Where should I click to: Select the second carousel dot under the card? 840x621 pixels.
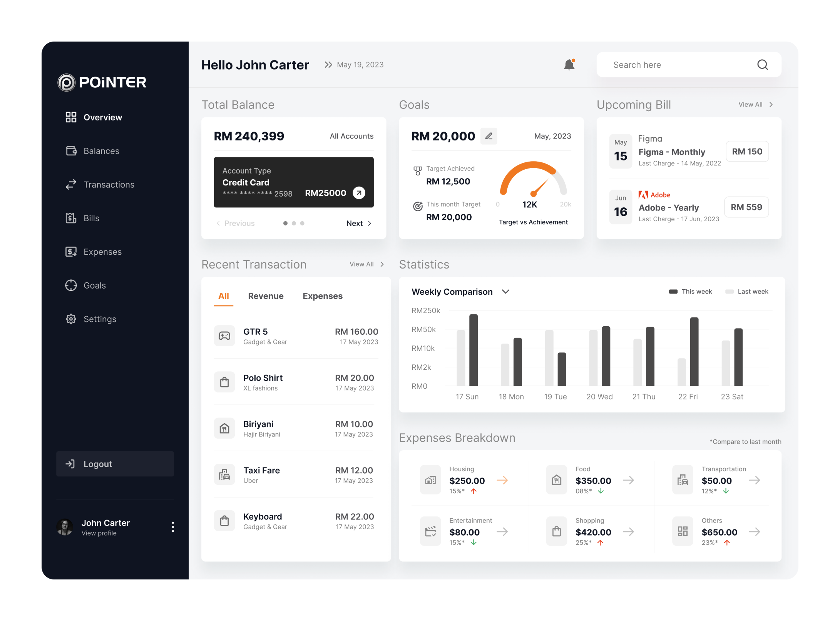[x=294, y=223]
